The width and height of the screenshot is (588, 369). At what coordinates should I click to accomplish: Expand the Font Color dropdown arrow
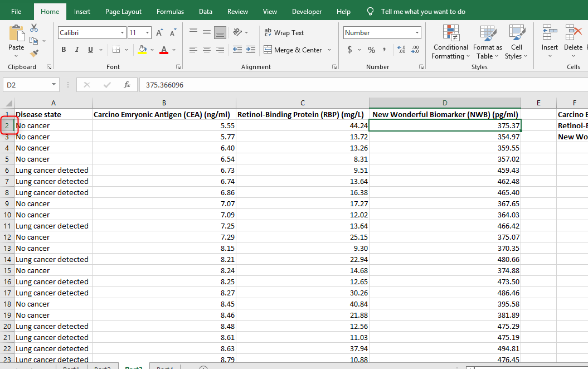point(174,50)
